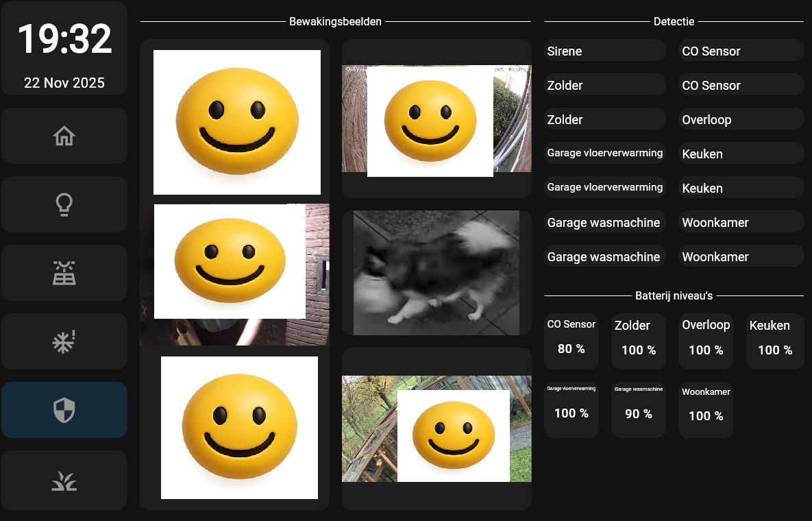Open Keuken battery card showing 100 %
The image size is (812, 521).
pos(775,341)
